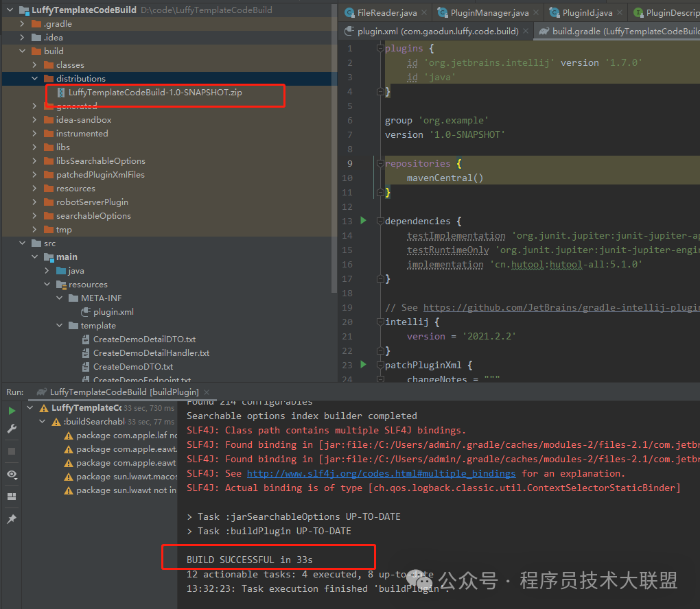This screenshot has height=609, width=700.
Task: Select the searchableOptions folder
Action: coord(93,216)
